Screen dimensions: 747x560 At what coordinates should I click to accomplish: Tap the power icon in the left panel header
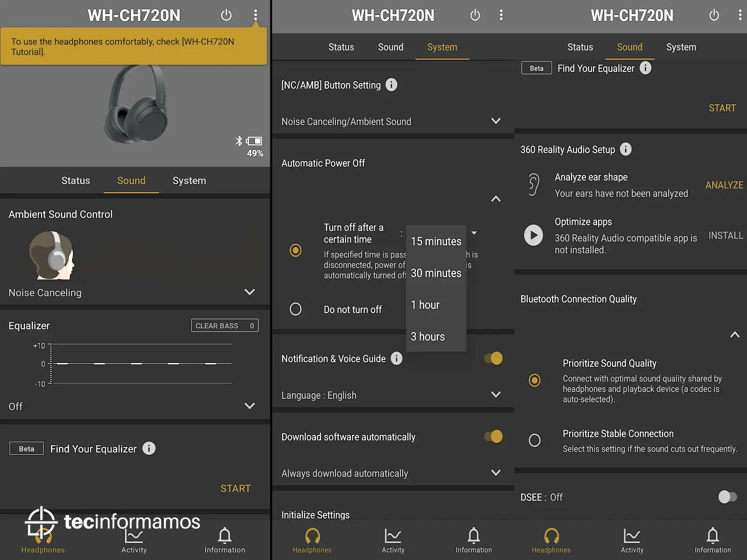pos(226,15)
